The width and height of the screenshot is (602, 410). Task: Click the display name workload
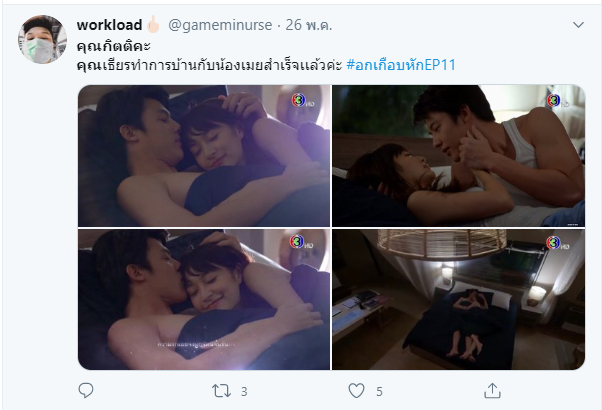pos(109,25)
